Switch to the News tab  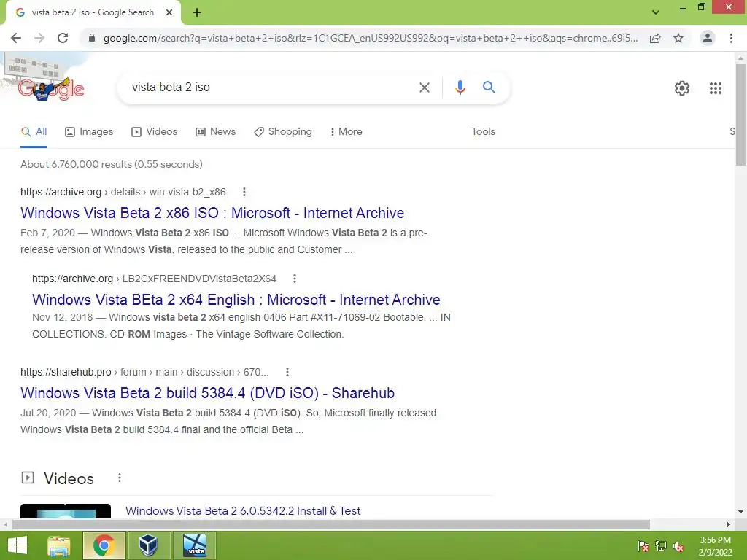tap(216, 131)
